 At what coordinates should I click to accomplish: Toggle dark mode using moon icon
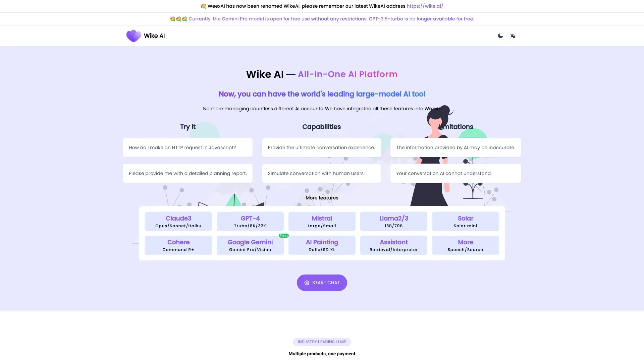(500, 35)
